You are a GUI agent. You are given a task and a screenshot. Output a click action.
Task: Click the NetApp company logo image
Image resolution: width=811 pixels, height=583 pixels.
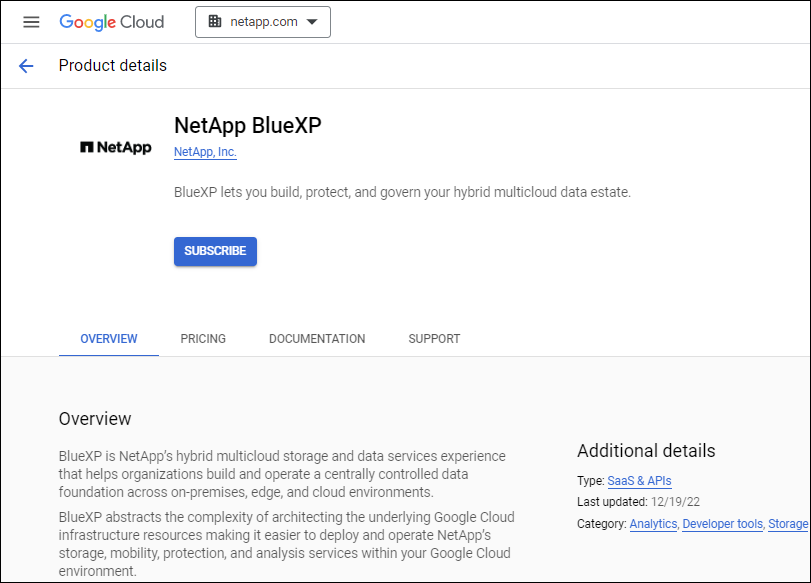[x=115, y=148]
